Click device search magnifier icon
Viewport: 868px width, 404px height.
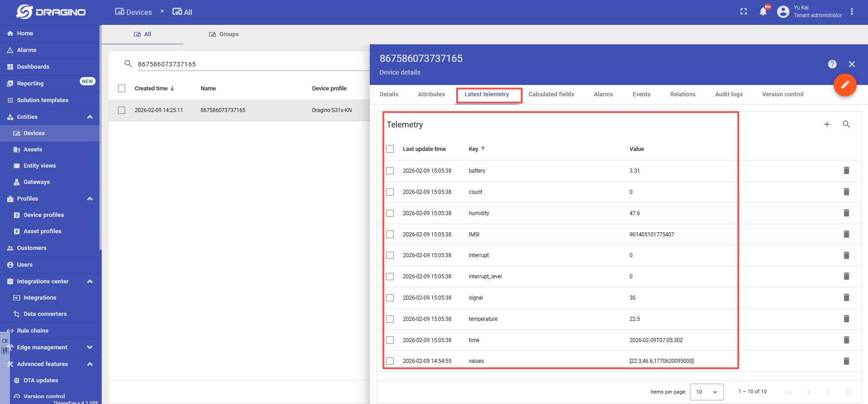pos(128,64)
